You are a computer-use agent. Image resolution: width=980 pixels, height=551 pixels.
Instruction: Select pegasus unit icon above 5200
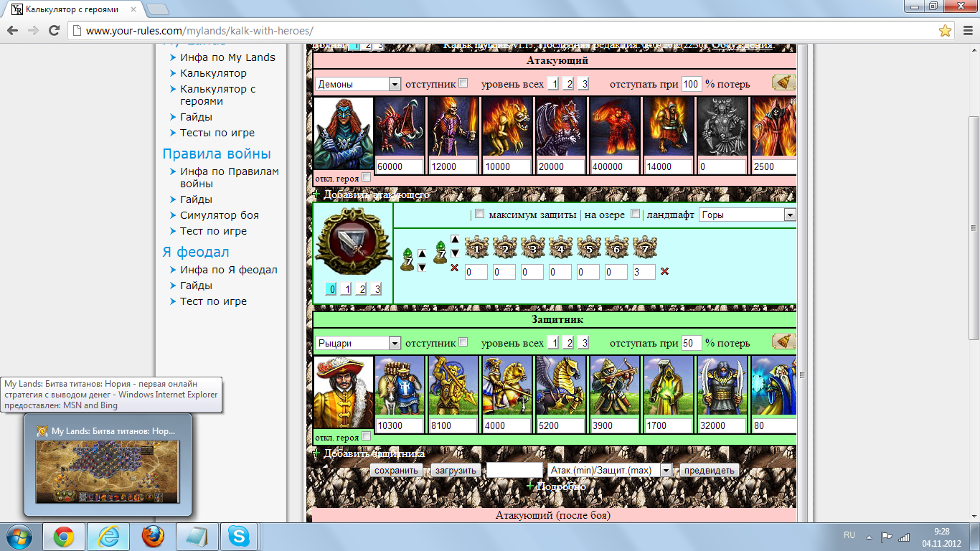click(x=560, y=385)
